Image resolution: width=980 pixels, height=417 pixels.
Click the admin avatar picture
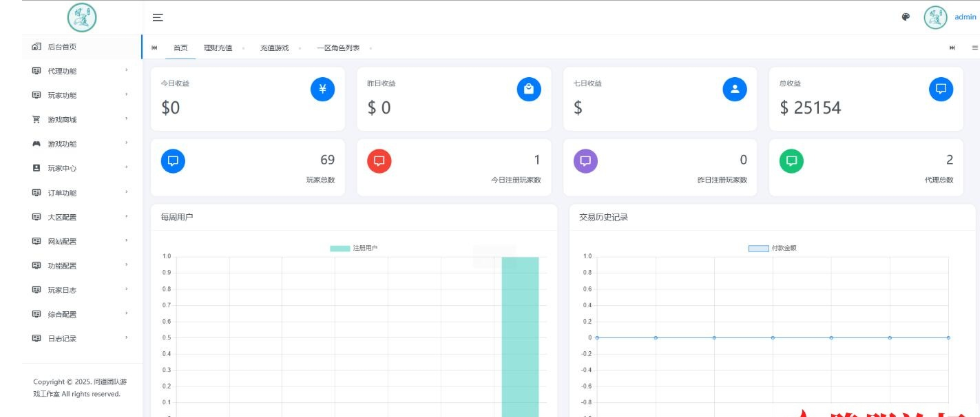[x=936, y=18]
